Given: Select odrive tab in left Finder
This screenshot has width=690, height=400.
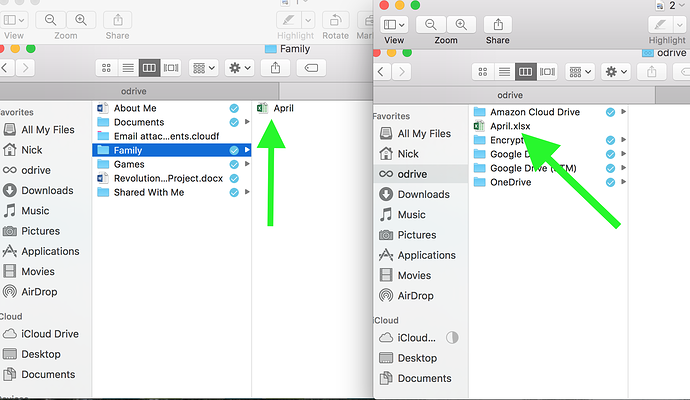Looking at the screenshot, I should click(x=134, y=91).
